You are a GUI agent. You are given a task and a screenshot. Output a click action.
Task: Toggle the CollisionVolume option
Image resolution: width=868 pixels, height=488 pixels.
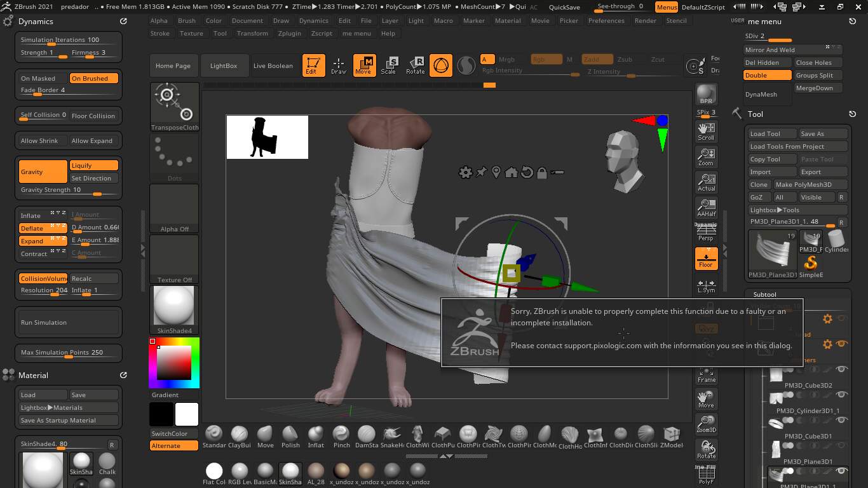click(43, 278)
